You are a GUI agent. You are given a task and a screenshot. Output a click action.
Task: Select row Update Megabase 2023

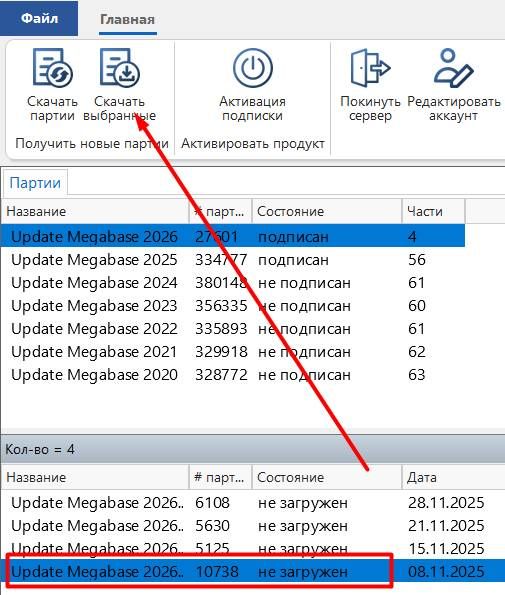point(233,305)
